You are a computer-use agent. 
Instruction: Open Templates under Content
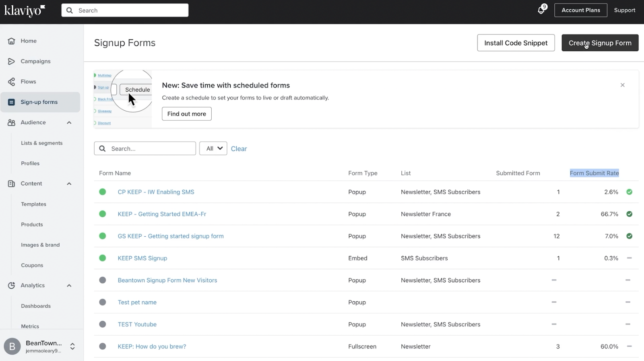33,204
